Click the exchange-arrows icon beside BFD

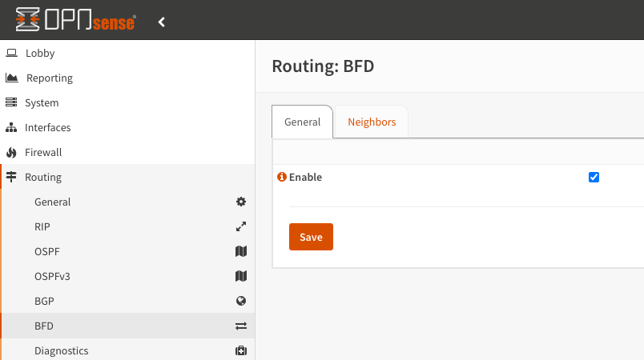[240, 326]
